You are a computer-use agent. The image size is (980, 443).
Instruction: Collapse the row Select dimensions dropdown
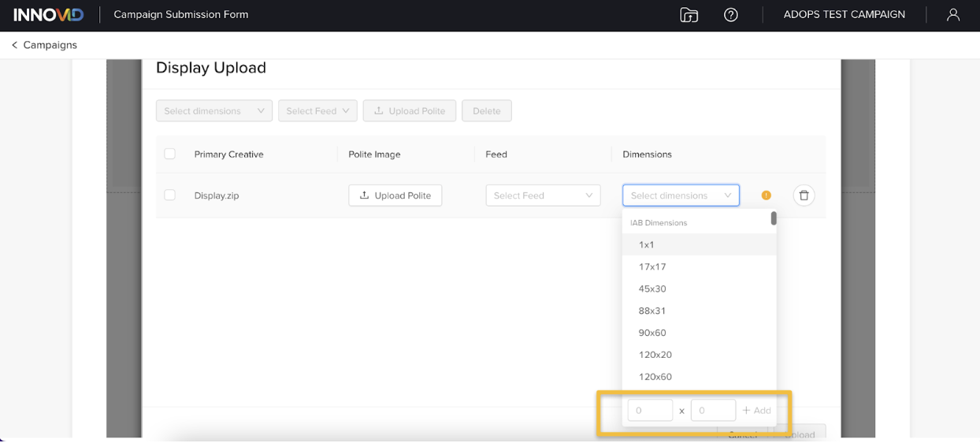[681, 195]
